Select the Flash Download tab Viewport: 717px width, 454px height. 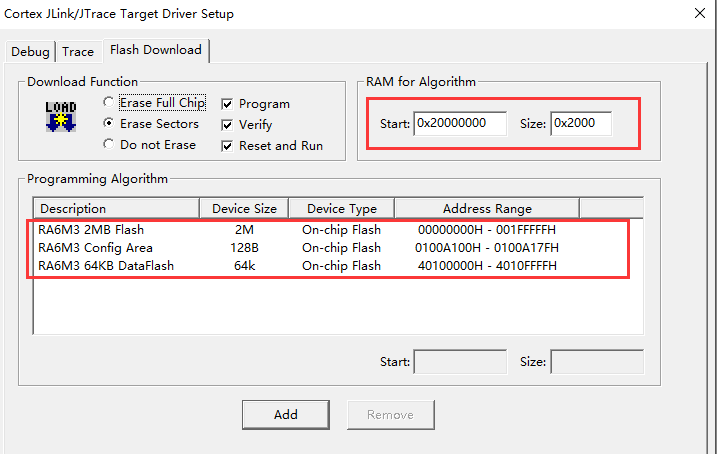click(155, 50)
